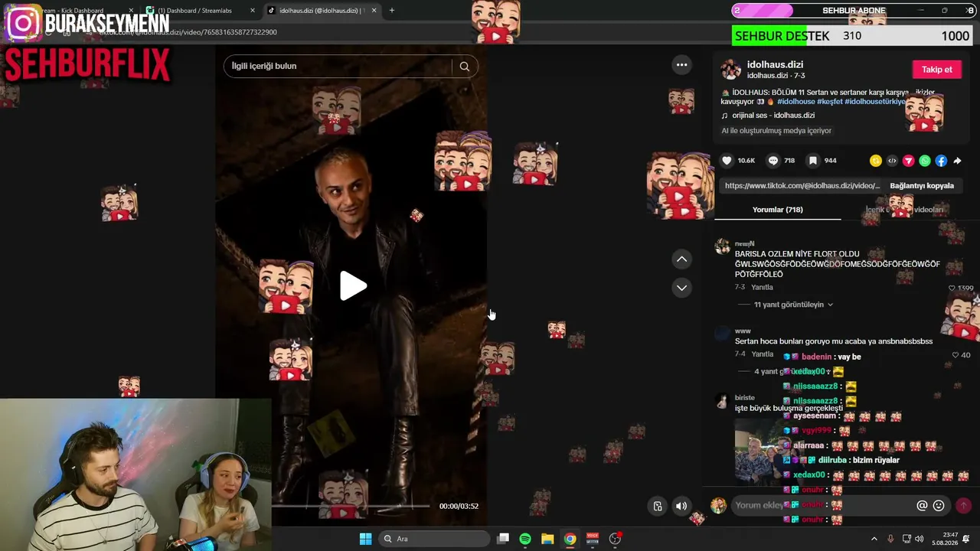
Task: Open the #idolhouse hashtag
Action: tap(796, 102)
